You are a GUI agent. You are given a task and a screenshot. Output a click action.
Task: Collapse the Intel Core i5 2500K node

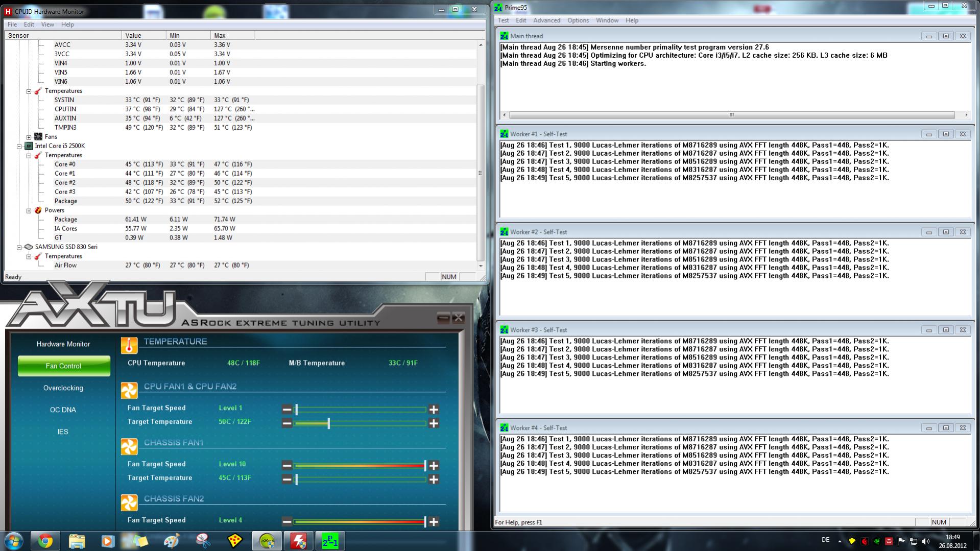tap(19, 147)
